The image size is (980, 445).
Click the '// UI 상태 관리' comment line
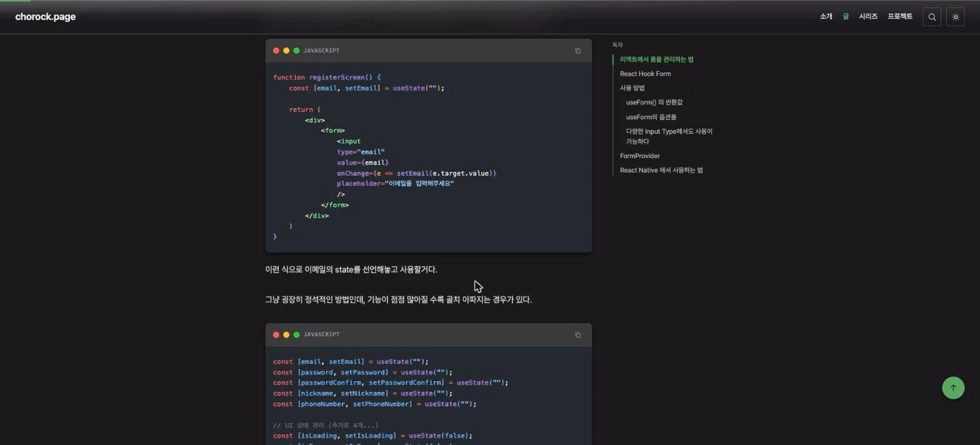pos(326,425)
